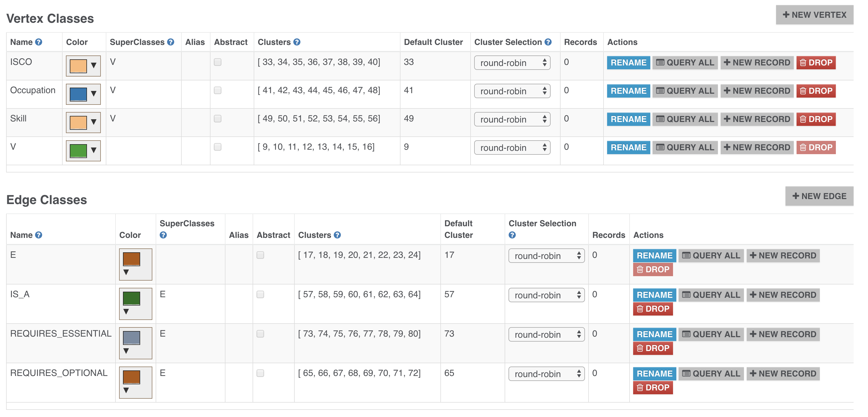Open cluster selection dropdown for IS_A

pyautogui.click(x=546, y=295)
